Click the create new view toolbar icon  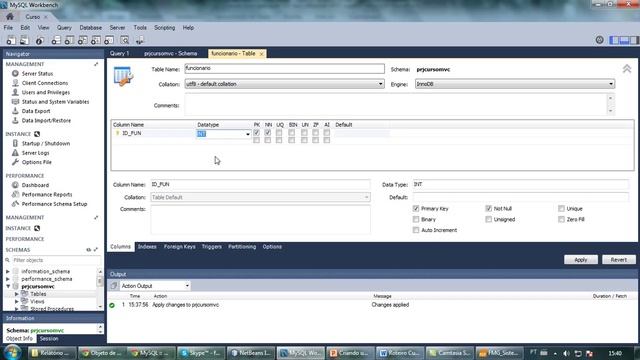pos(82,40)
